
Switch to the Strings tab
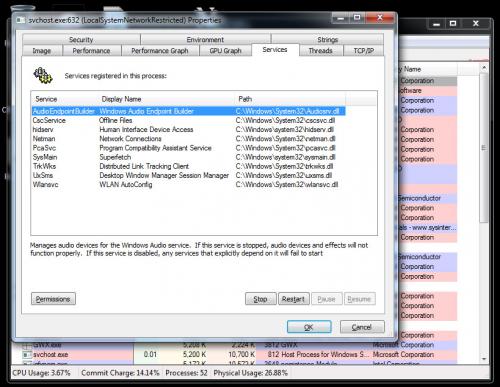click(x=328, y=39)
